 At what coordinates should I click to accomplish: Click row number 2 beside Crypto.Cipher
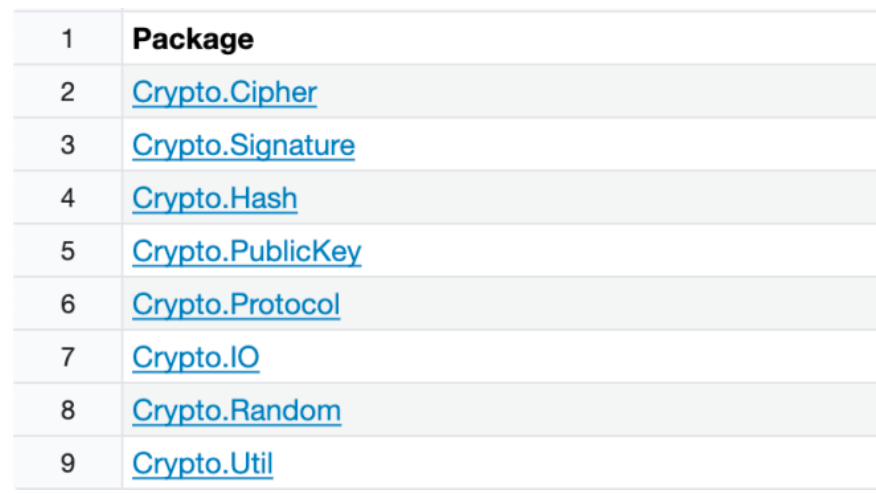click(68, 92)
